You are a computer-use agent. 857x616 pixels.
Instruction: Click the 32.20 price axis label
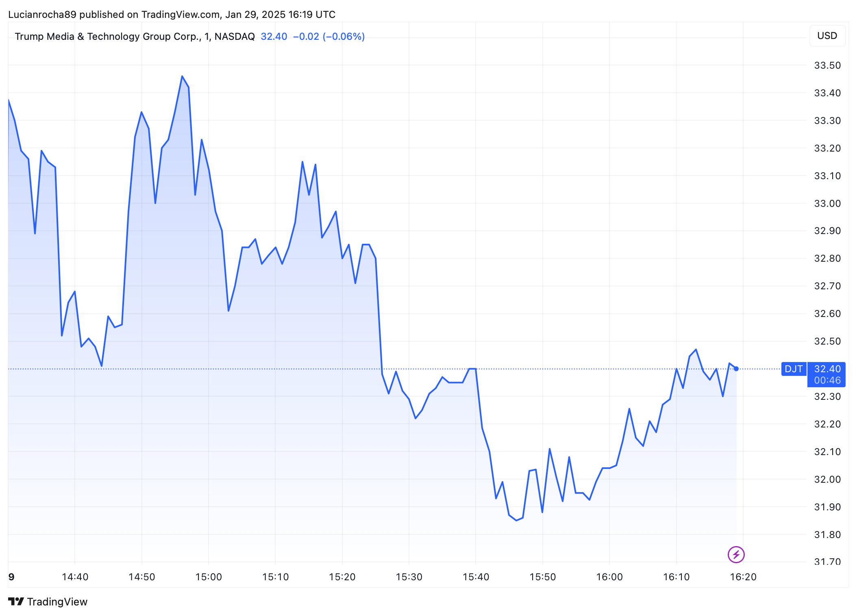(827, 424)
